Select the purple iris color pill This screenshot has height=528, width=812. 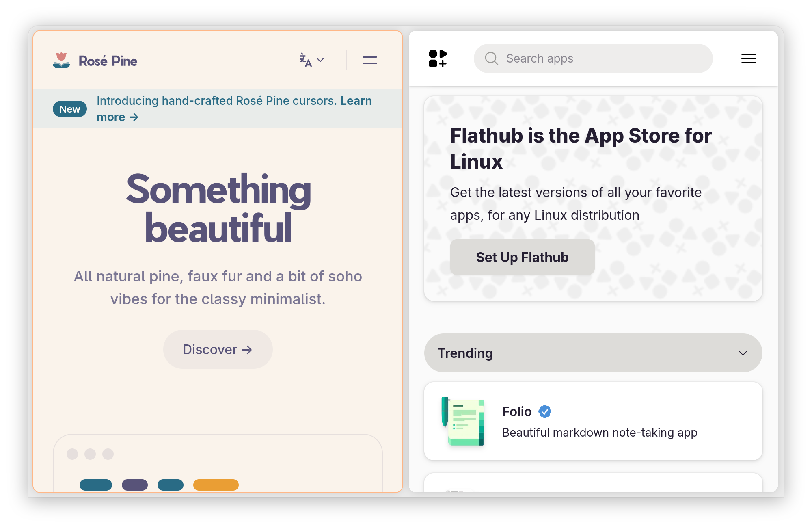click(135, 485)
